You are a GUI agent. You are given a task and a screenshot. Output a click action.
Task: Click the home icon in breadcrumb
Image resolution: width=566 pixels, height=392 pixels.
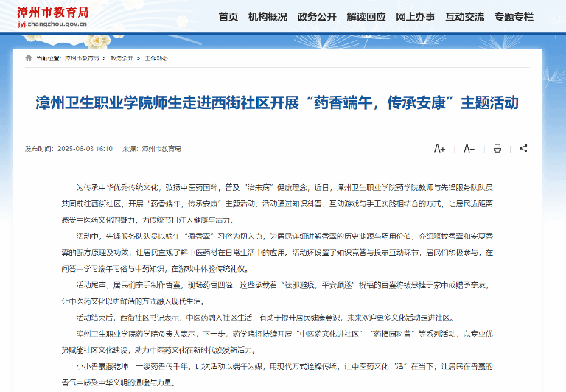tap(29, 58)
